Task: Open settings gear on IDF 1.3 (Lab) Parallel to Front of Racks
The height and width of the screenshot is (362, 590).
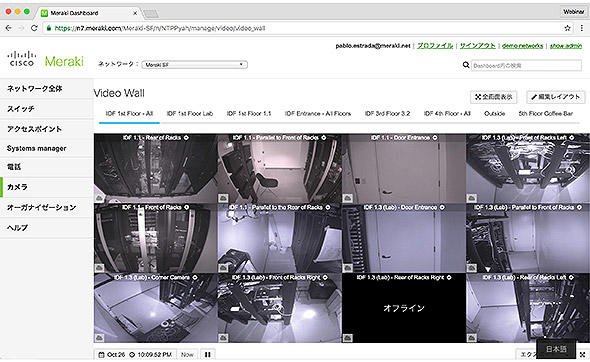Action: (579, 207)
